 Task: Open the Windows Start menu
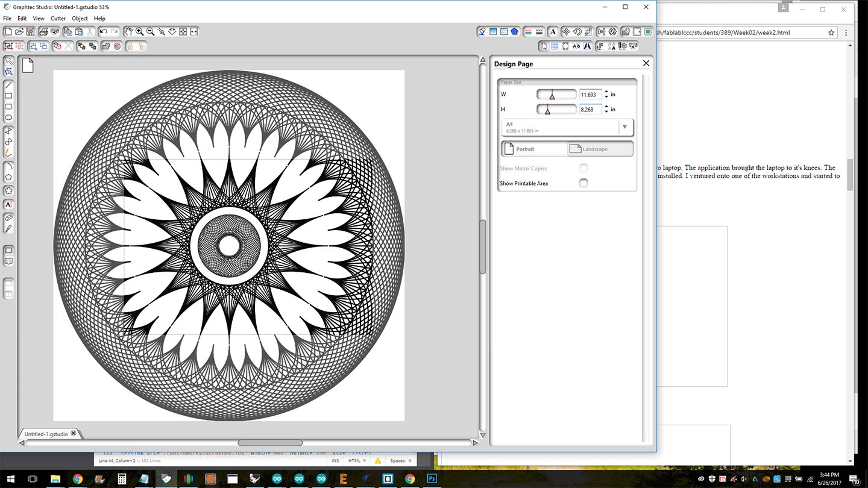[11, 479]
